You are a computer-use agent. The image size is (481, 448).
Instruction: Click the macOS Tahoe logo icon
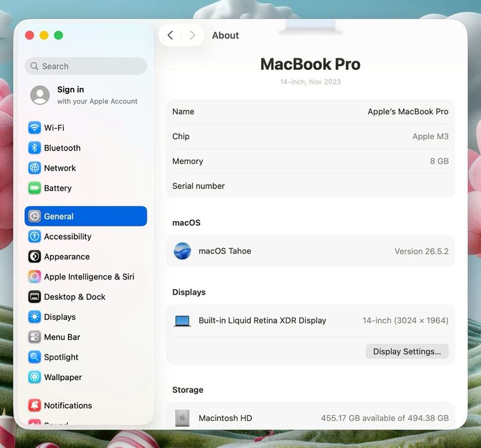point(182,251)
